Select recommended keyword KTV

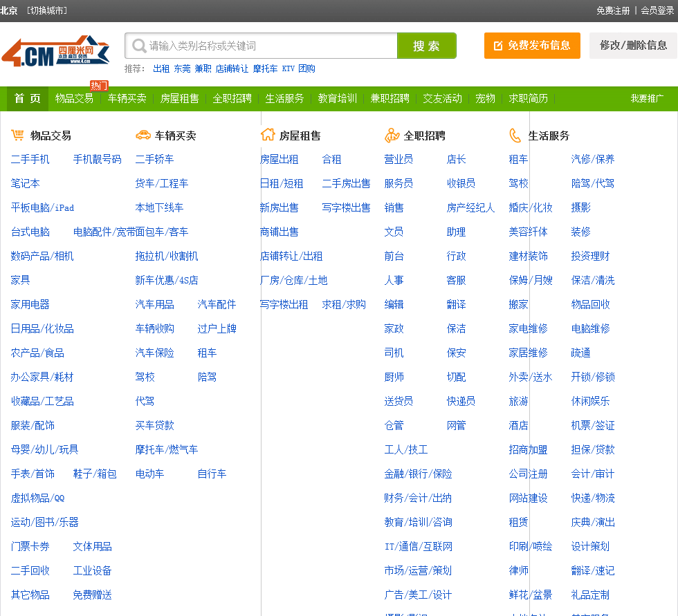pos(288,68)
